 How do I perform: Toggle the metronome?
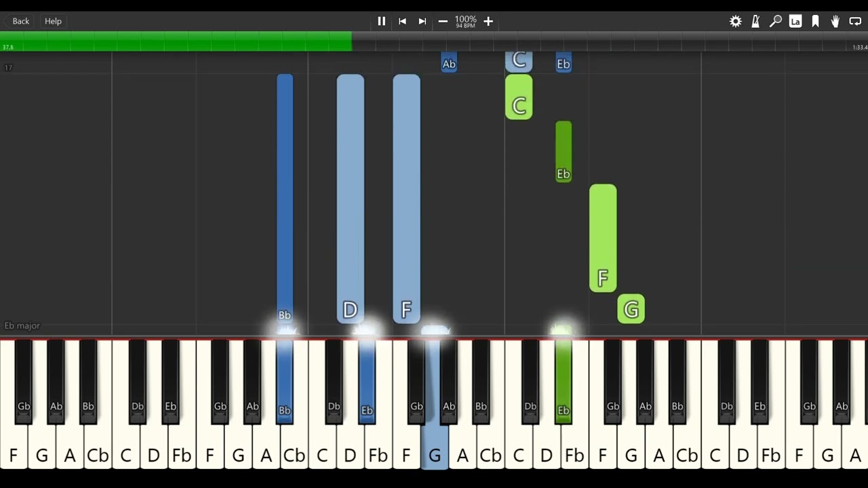point(755,21)
